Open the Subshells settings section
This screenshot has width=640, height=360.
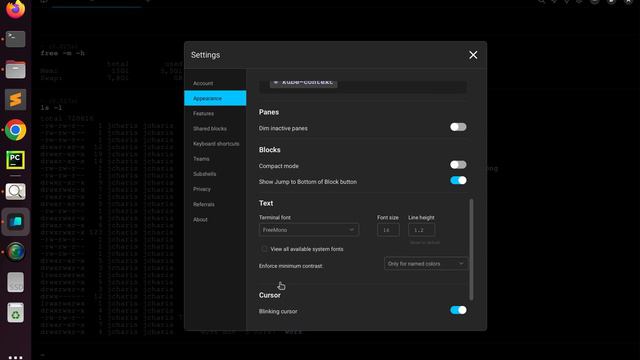204,174
